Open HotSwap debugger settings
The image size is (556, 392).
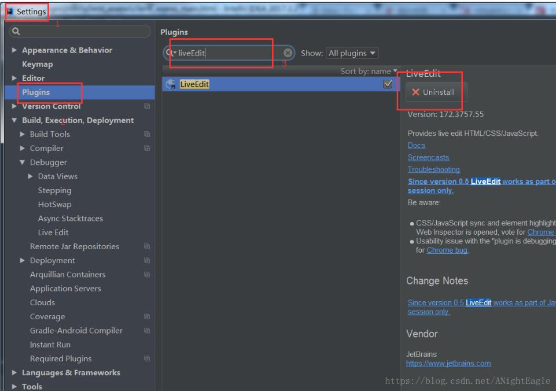pyautogui.click(x=54, y=205)
